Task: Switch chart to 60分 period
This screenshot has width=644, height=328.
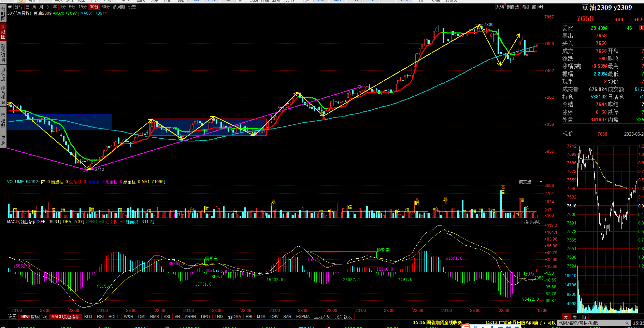Action: click(x=105, y=7)
